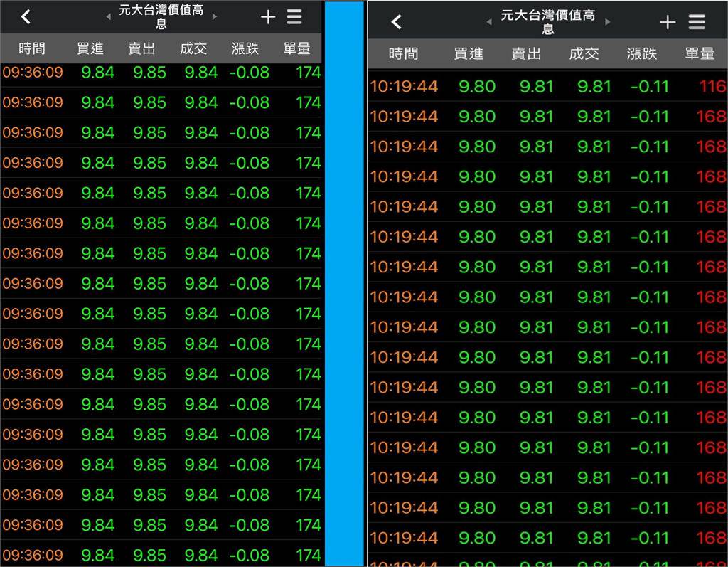728x567 pixels.
Task: Open the hamburger menu on the right panel
Action: tap(696, 21)
